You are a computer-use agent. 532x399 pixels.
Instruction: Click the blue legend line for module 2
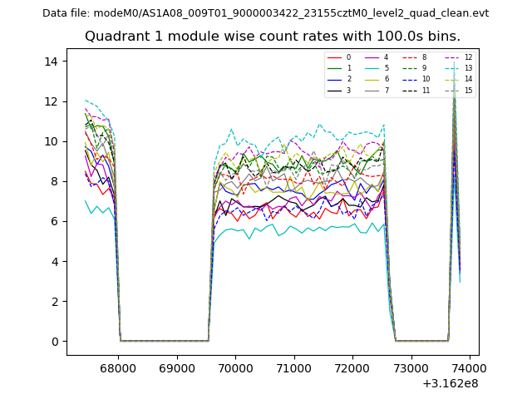click(334, 79)
